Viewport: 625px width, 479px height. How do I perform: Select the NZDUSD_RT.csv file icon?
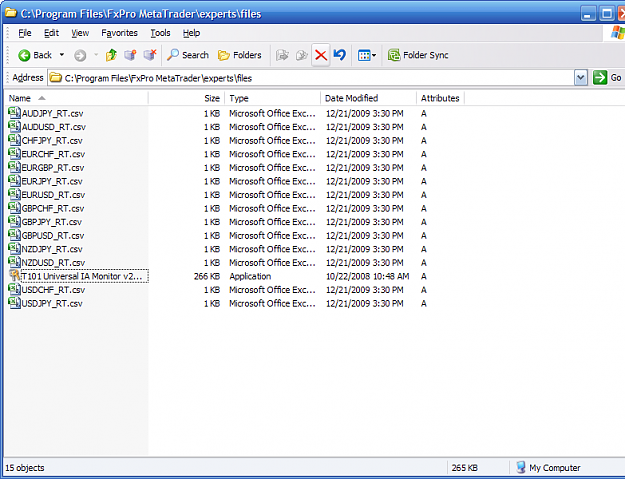click(14, 262)
